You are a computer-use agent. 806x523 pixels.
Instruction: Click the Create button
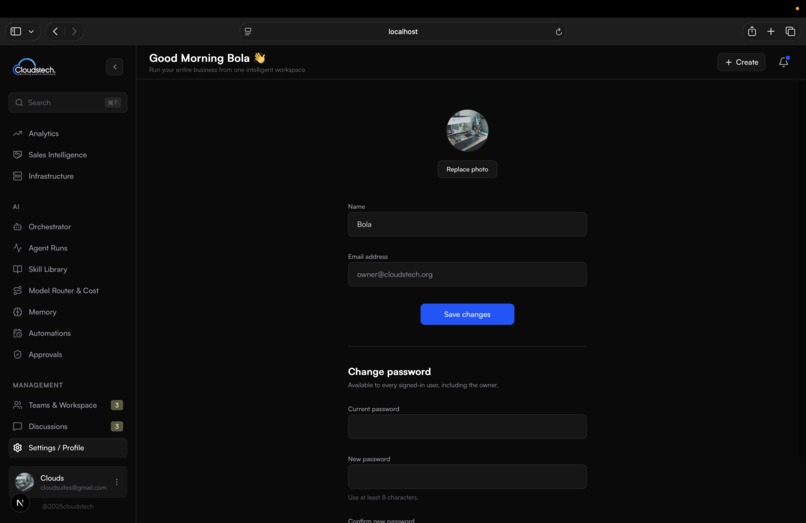pyautogui.click(x=741, y=62)
